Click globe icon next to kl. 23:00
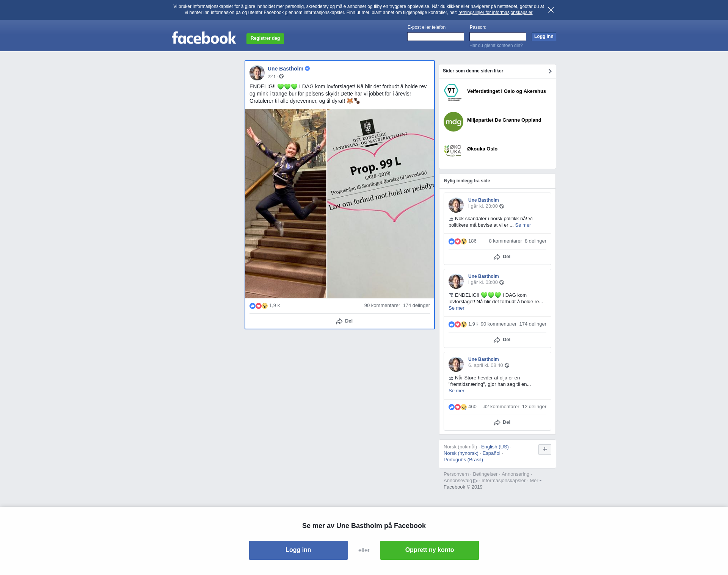This screenshot has width=728, height=575. coord(502,206)
